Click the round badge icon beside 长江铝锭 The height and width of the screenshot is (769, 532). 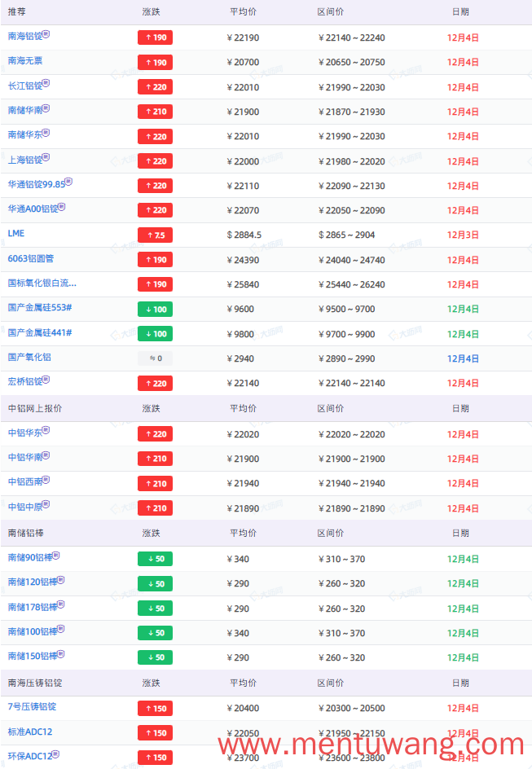[x=46, y=83]
